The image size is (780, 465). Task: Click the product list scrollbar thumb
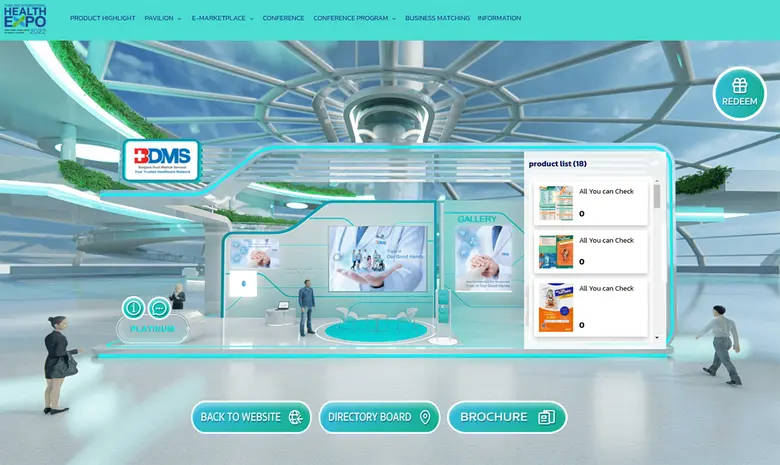point(657,196)
